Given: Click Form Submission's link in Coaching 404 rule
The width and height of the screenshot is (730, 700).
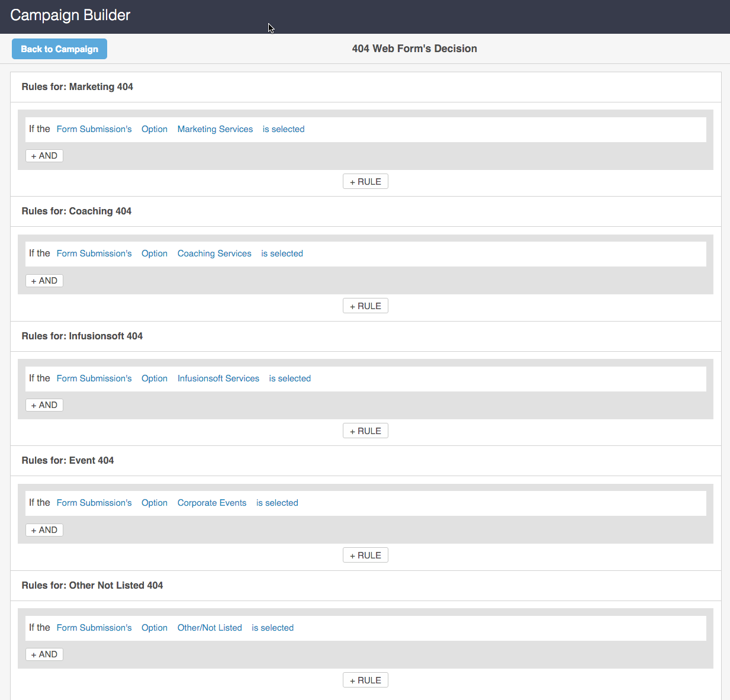Looking at the screenshot, I should [x=94, y=253].
